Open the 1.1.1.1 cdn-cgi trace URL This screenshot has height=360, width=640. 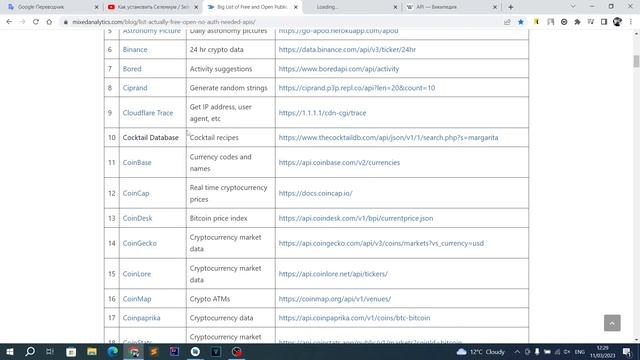(x=322, y=113)
